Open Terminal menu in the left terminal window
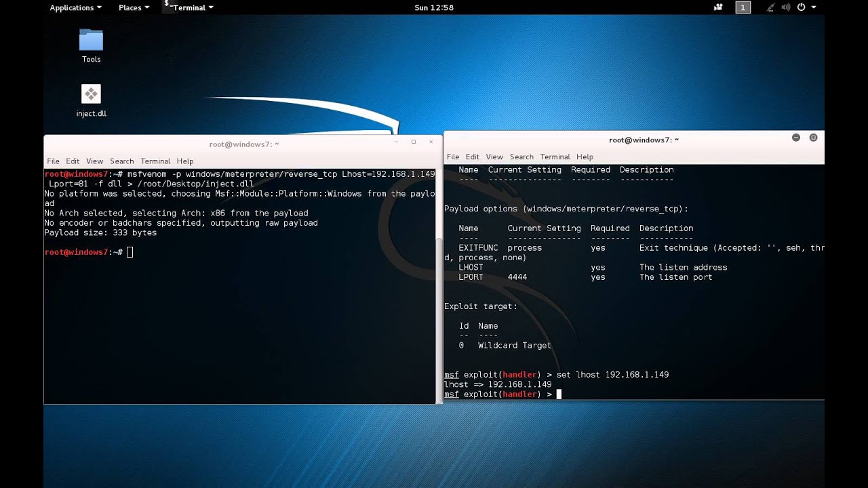The width and height of the screenshot is (868, 488). 155,161
